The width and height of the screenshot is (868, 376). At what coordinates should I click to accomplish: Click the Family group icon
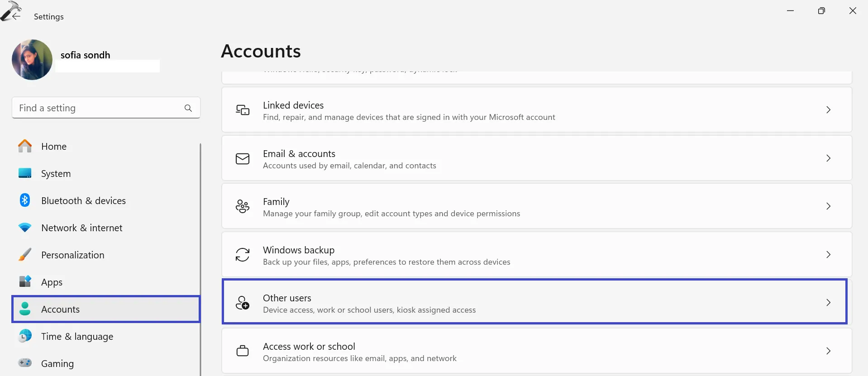243,207
